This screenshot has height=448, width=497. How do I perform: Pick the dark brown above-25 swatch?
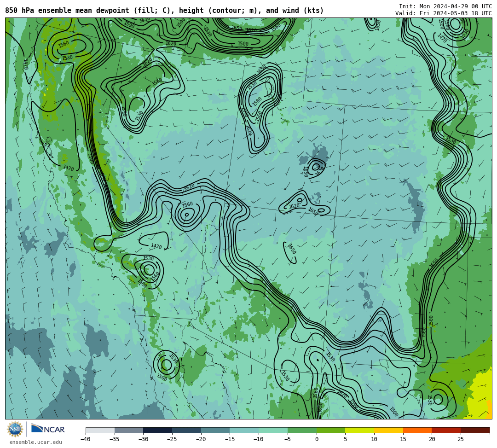pyautogui.click(x=475, y=430)
